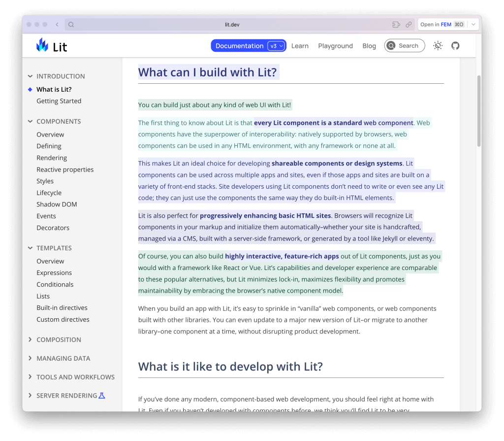Go to the Rendering page
This screenshot has height=441, width=504.
[52, 158]
